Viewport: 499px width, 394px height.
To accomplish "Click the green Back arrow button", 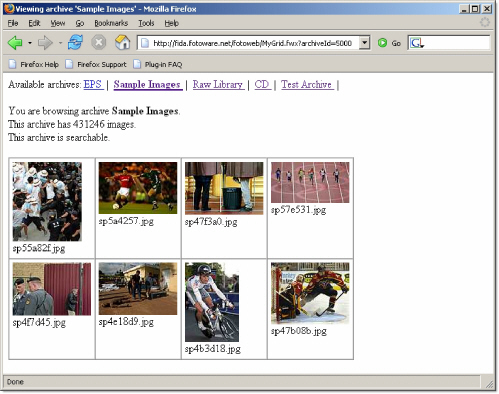I will (15, 43).
